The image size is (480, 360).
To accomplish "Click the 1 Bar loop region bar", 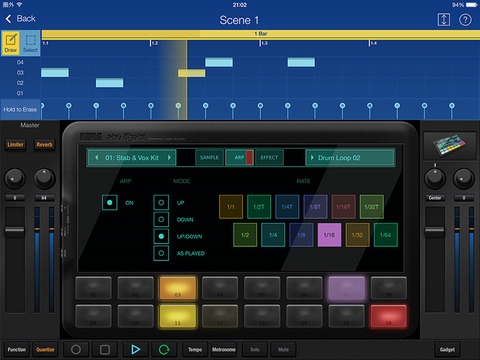I will point(260,34).
